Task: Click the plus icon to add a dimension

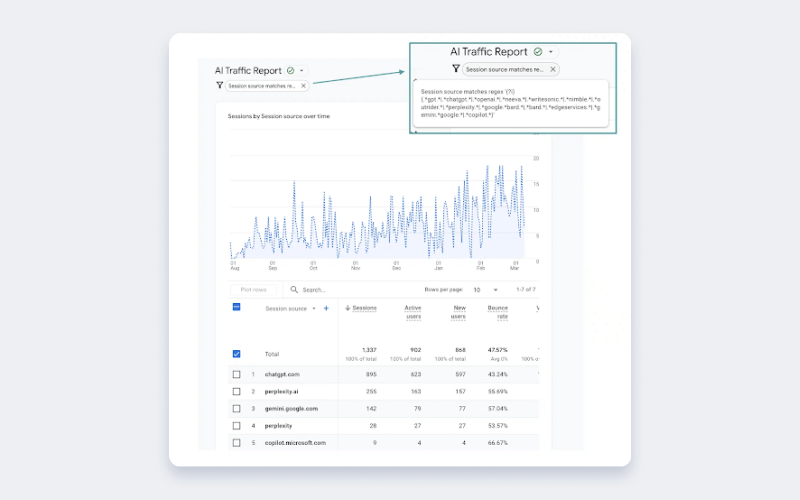Action: point(326,308)
